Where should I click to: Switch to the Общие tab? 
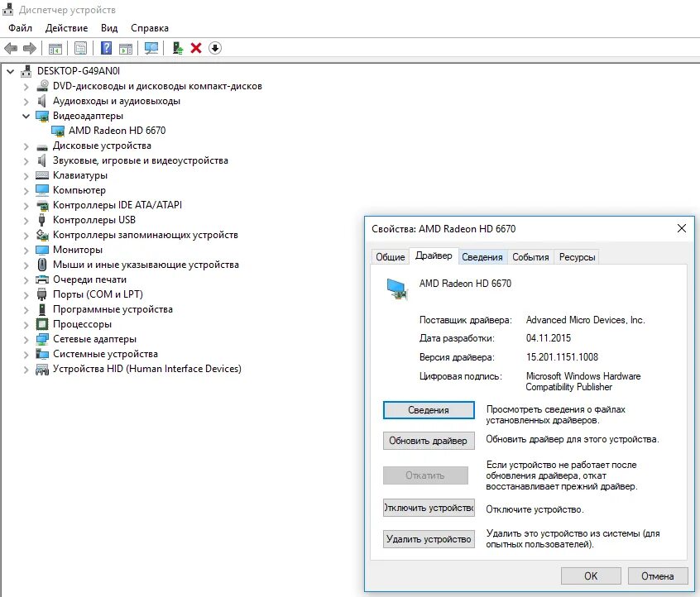391,257
